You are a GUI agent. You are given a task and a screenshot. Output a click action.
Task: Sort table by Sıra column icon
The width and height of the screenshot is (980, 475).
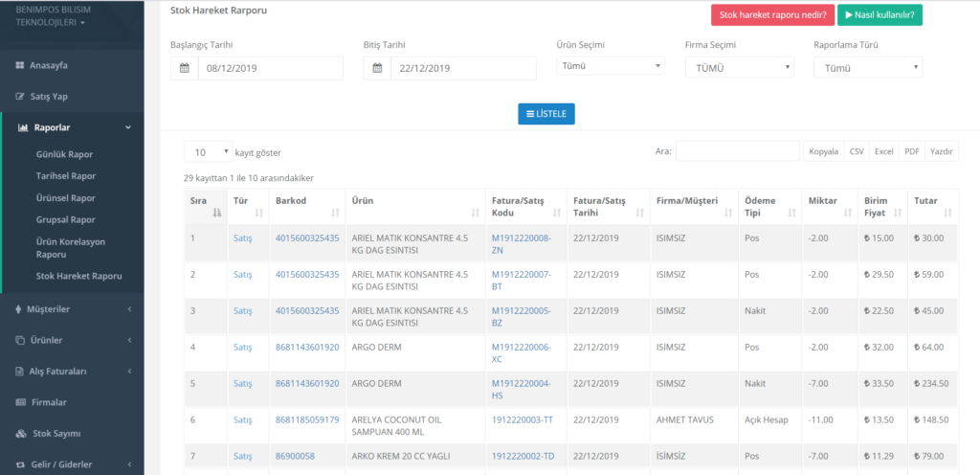click(x=217, y=214)
